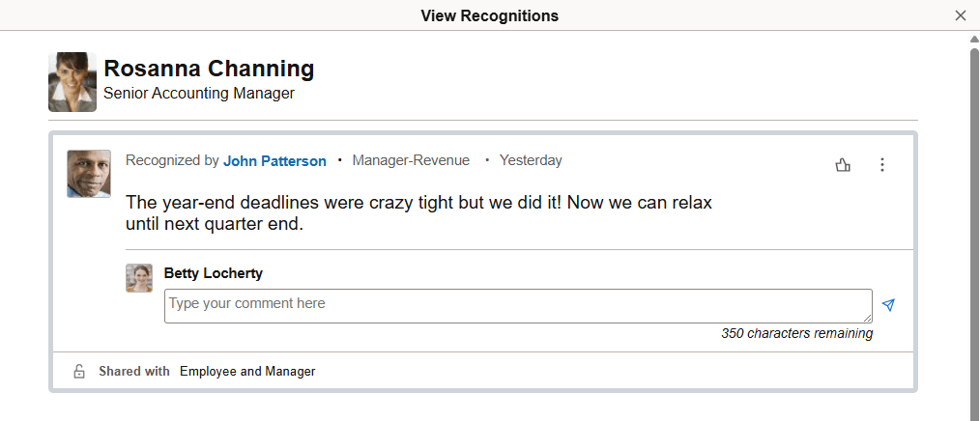980x421 pixels.
Task: Click John Patterson's avatar photo
Action: pyautogui.click(x=88, y=174)
